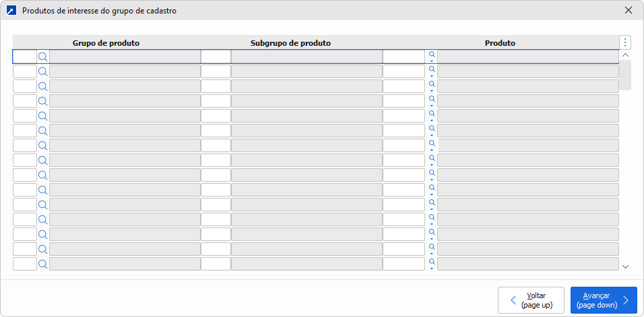Click the scrollbar down arrow of the grid
The height and width of the screenshot is (317, 644).
[x=625, y=267]
